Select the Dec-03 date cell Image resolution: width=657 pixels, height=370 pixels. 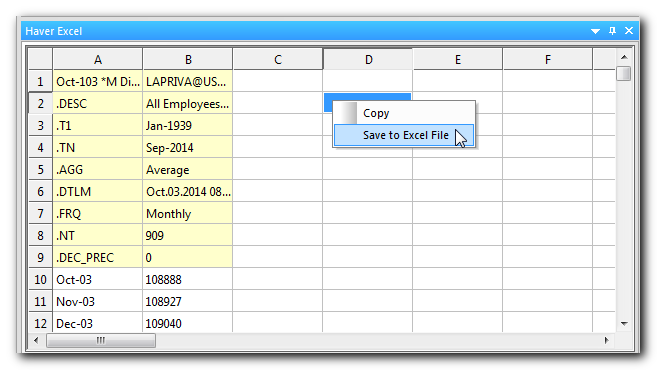[x=98, y=323]
